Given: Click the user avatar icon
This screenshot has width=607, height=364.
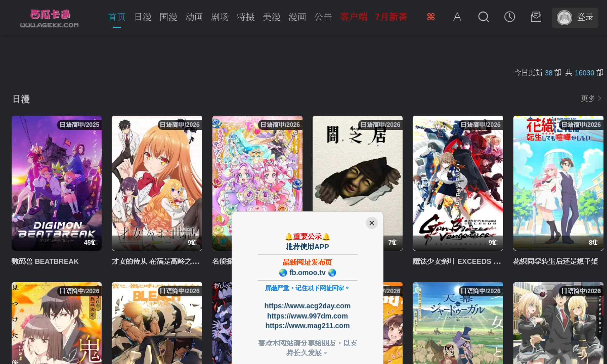Looking at the screenshot, I should (564, 17).
